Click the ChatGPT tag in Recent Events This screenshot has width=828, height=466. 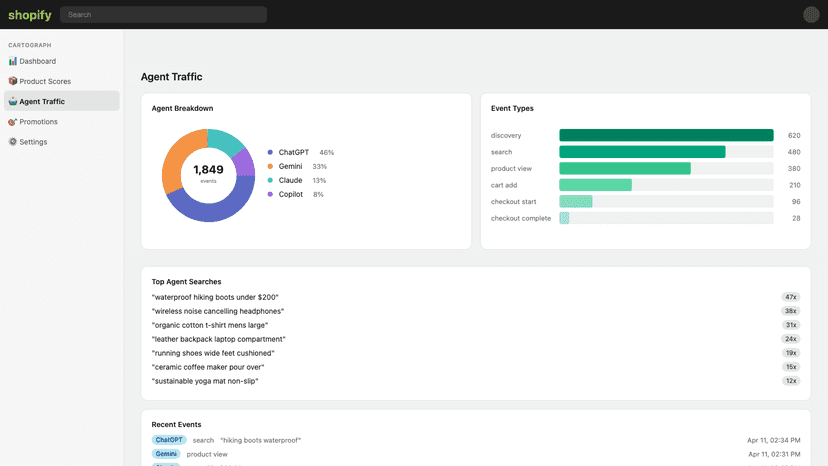click(169, 440)
